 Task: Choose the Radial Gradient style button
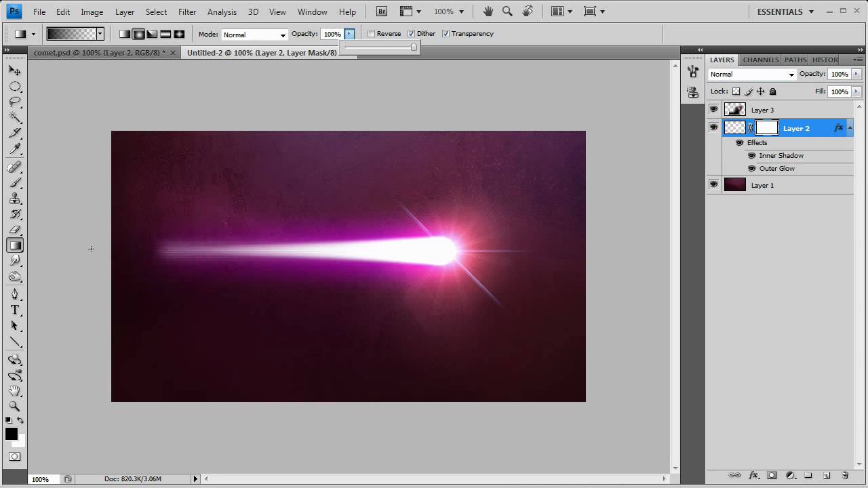coord(138,34)
